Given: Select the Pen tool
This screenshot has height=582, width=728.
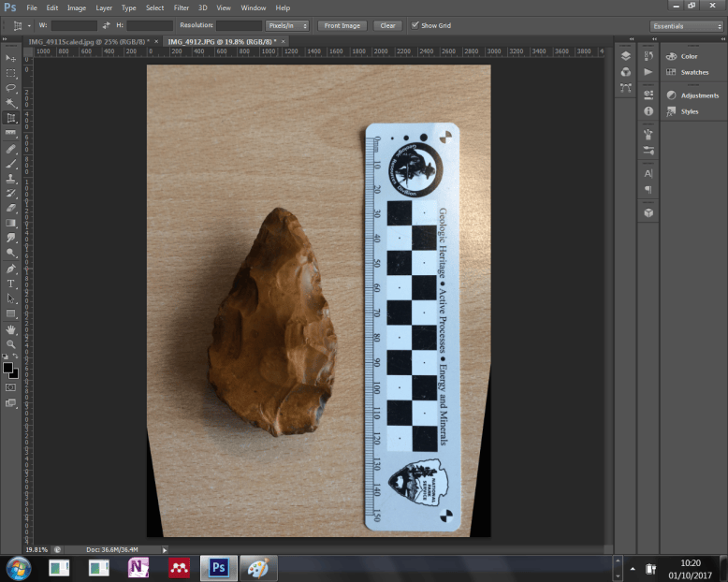Looking at the screenshot, I should (10, 269).
